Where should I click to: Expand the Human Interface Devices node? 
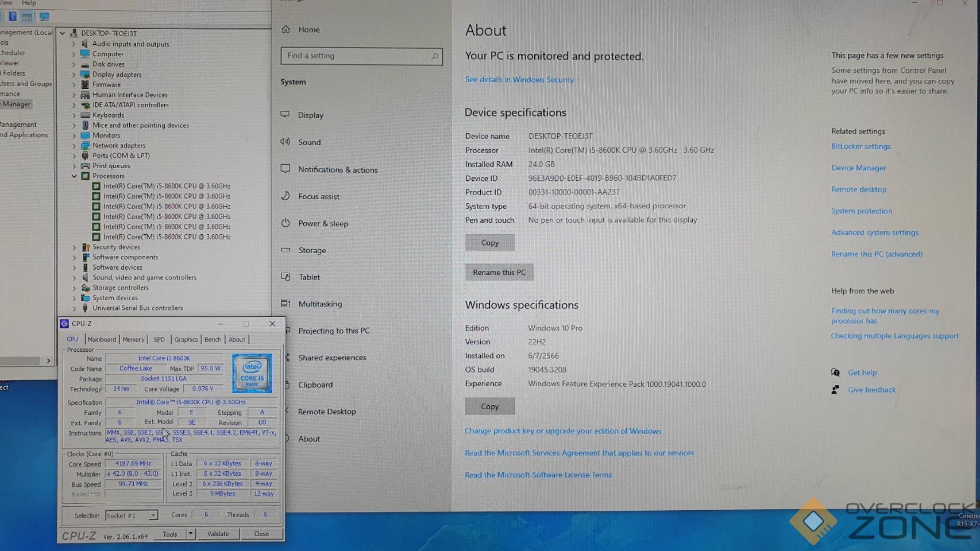[74, 95]
